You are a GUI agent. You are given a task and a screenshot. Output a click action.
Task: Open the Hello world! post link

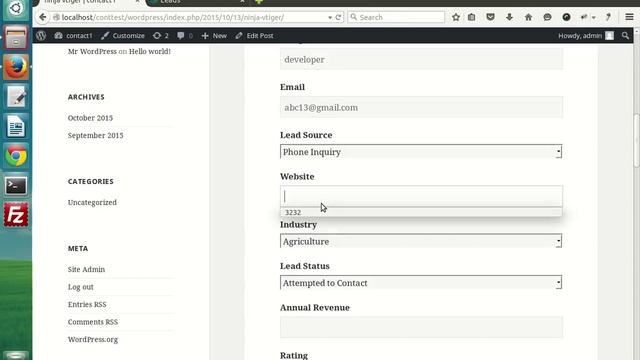(150, 51)
